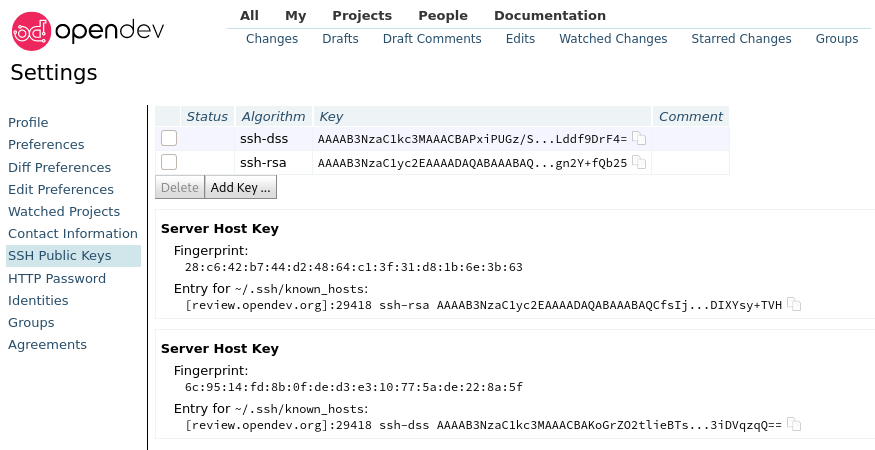Copy the ssh-rsa known_hosts entry
The image size is (875, 450).
click(794, 304)
